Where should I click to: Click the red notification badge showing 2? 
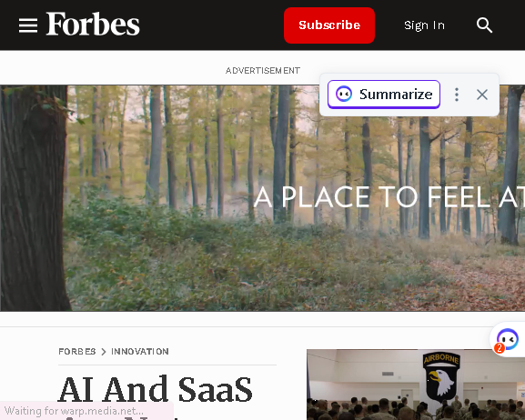click(499, 348)
